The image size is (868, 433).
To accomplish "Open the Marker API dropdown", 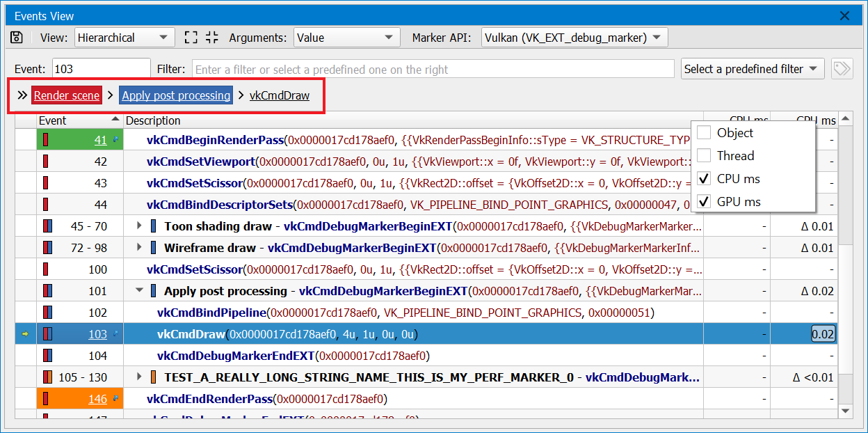I will point(573,37).
